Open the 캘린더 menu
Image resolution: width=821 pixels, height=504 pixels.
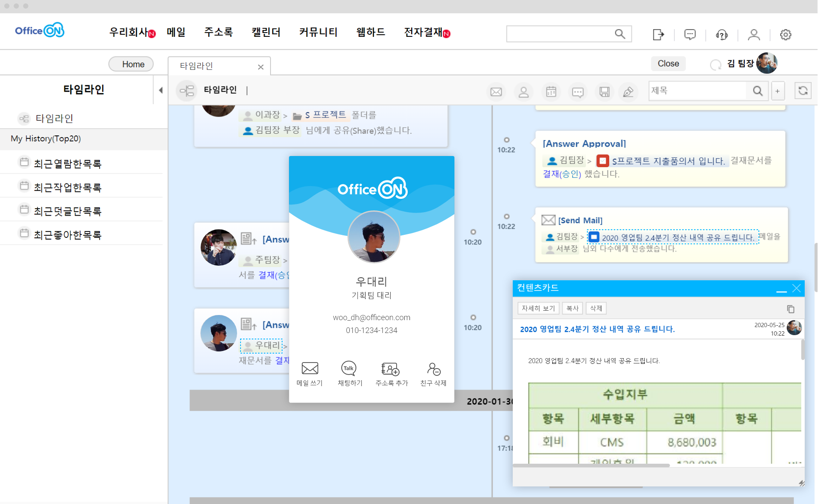click(266, 32)
